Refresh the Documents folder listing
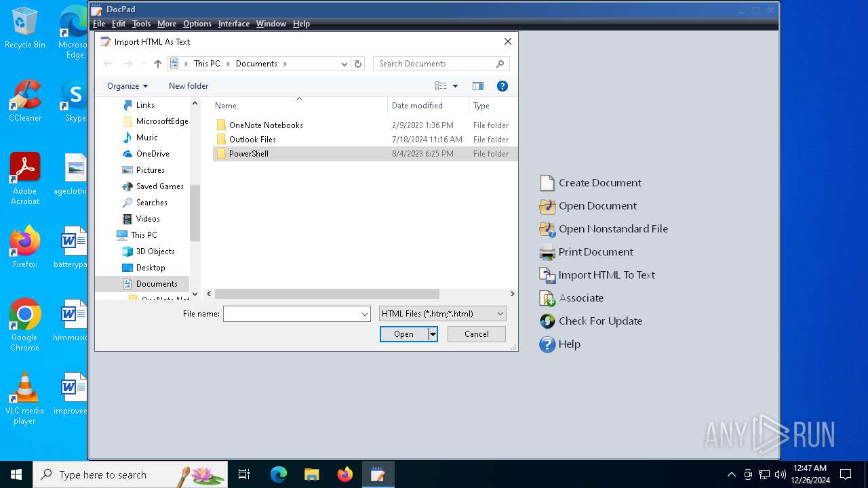Image resolution: width=868 pixels, height=488 pixels. click(x=359, y=64)
